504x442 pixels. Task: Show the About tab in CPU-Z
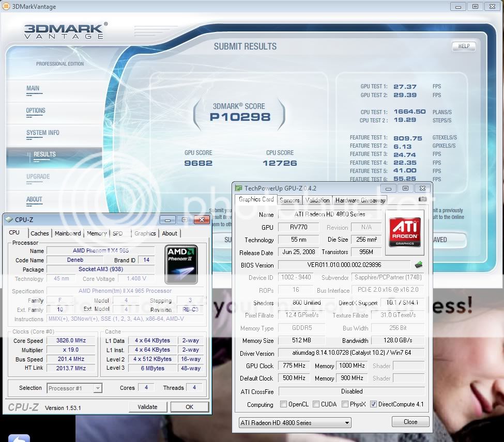pyautogui.click(x=170, y=233)
